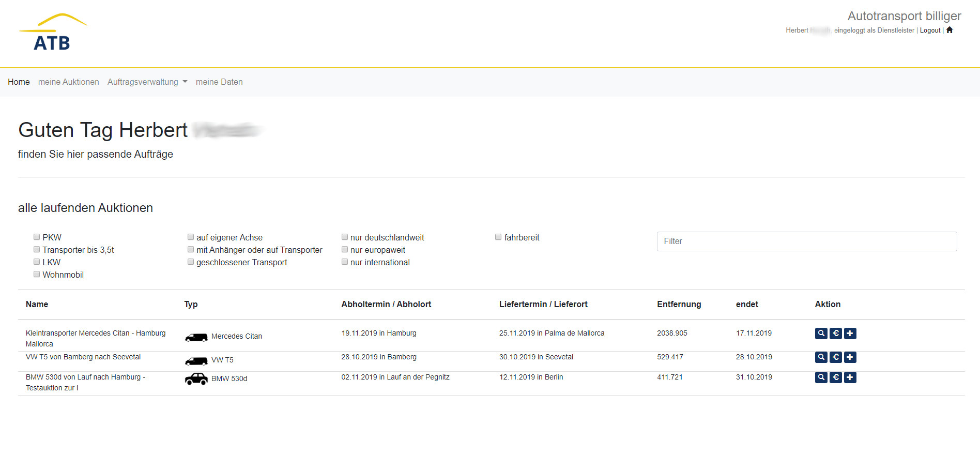Open details magnifier for VW T5 auction

[821, 357]
